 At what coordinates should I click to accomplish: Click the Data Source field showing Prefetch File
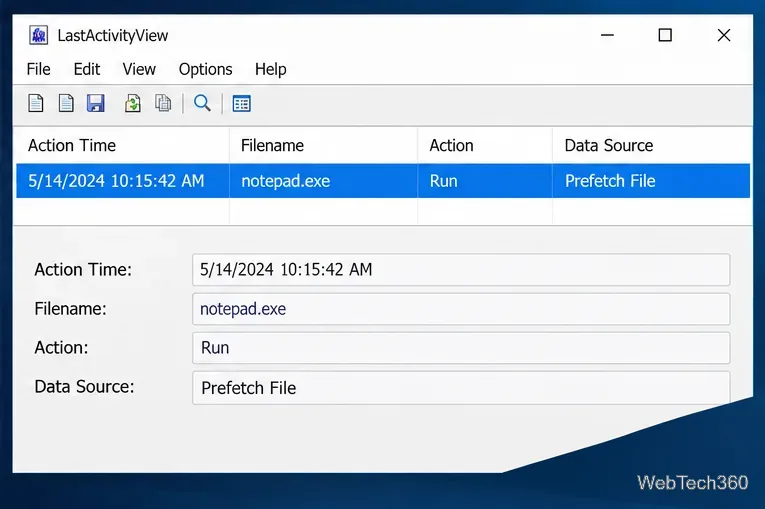click(x=461, y=387)
